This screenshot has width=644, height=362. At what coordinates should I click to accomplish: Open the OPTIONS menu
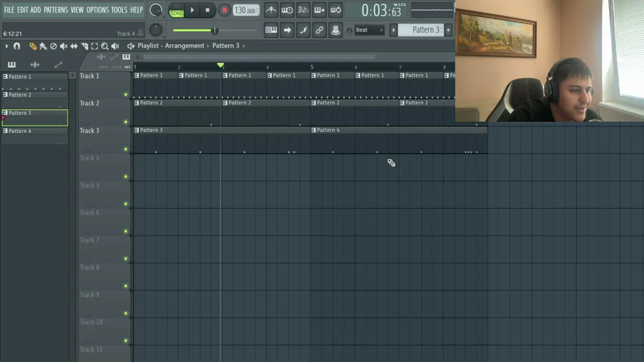[98, 10]
